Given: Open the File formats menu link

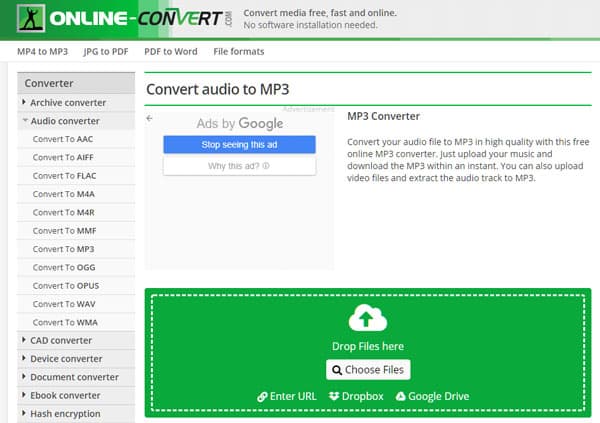Looking at the screenshot, I should pos(239,51).
